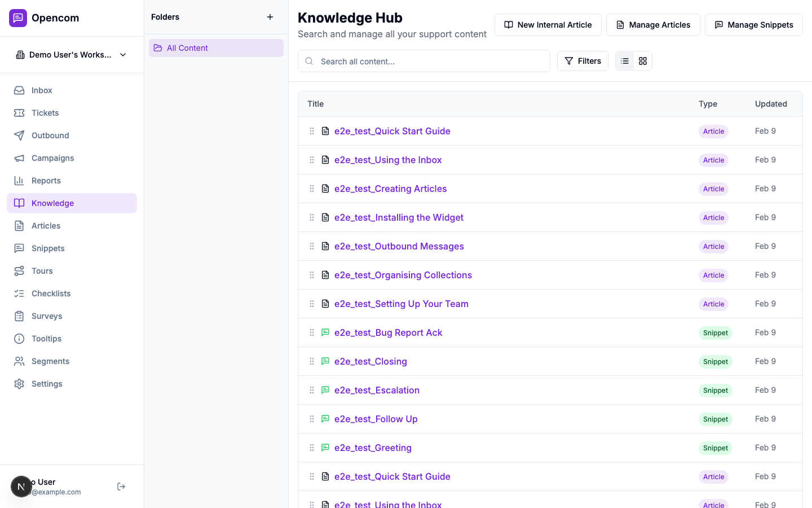
Task: Click the Outbound paper plane icon
Action: [19, 135]
